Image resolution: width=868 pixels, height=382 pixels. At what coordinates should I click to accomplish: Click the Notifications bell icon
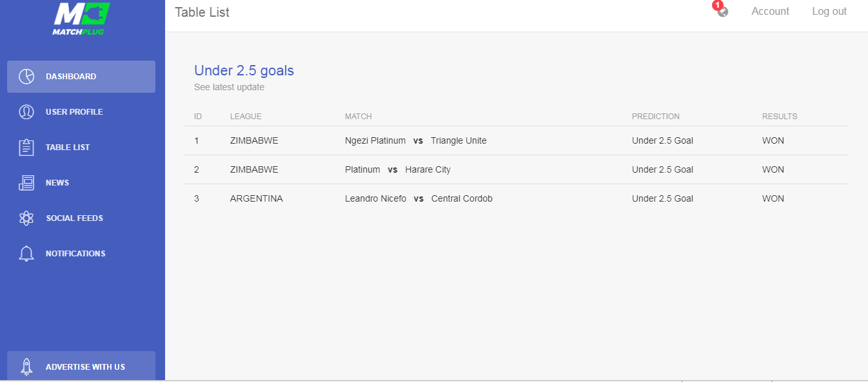click(26, 254)
